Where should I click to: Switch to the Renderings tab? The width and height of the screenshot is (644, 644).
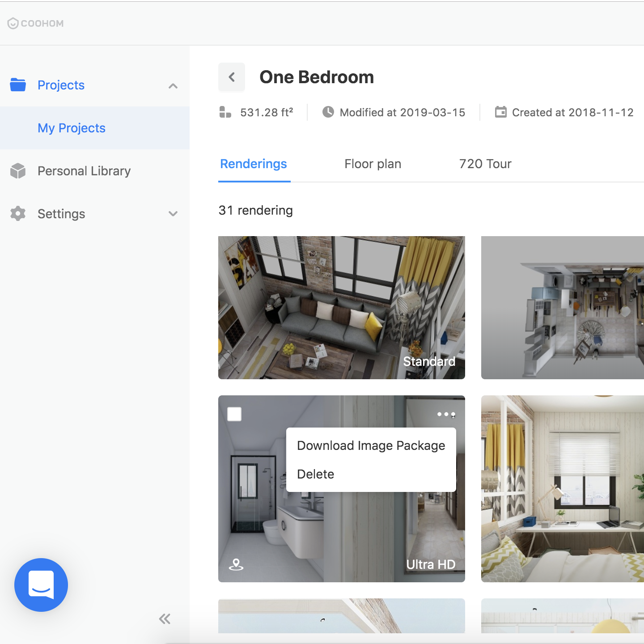point(254,164)
